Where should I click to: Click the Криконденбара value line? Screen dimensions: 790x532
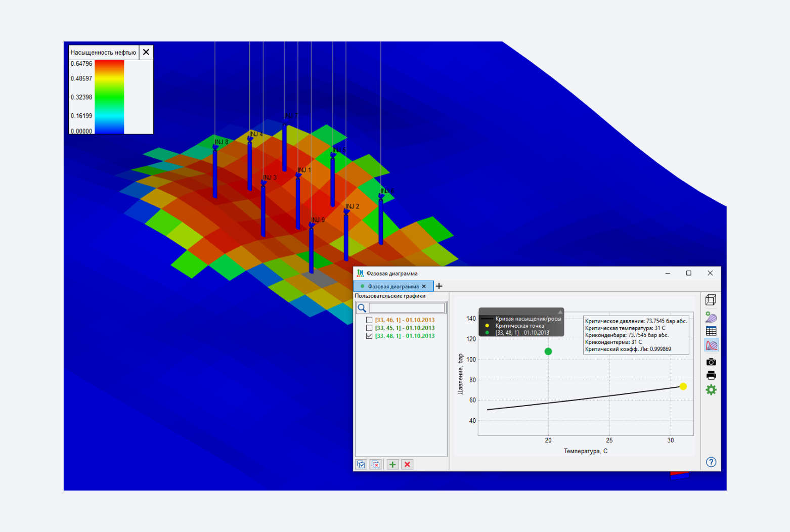tap(627, 335)
